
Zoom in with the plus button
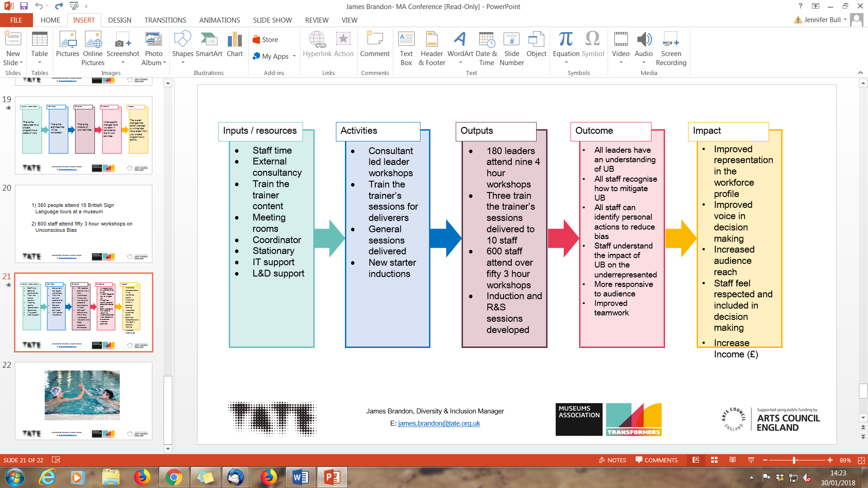click(x=830, y=460)
